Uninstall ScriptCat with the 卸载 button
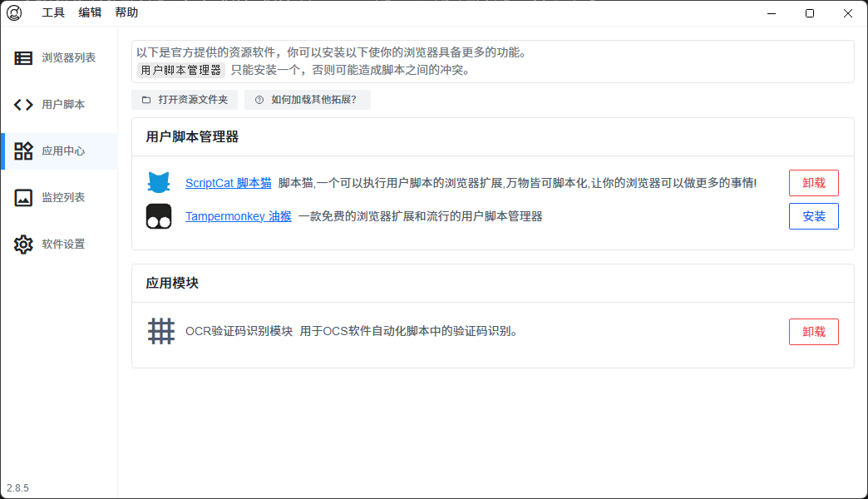The height and width of the screenshot is (499, 868). pyautogui.click(x=813, y=183)
